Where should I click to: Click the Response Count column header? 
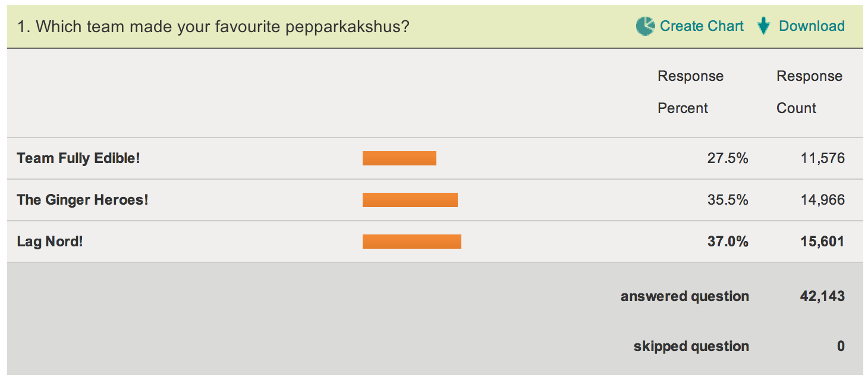pos(810,92)
